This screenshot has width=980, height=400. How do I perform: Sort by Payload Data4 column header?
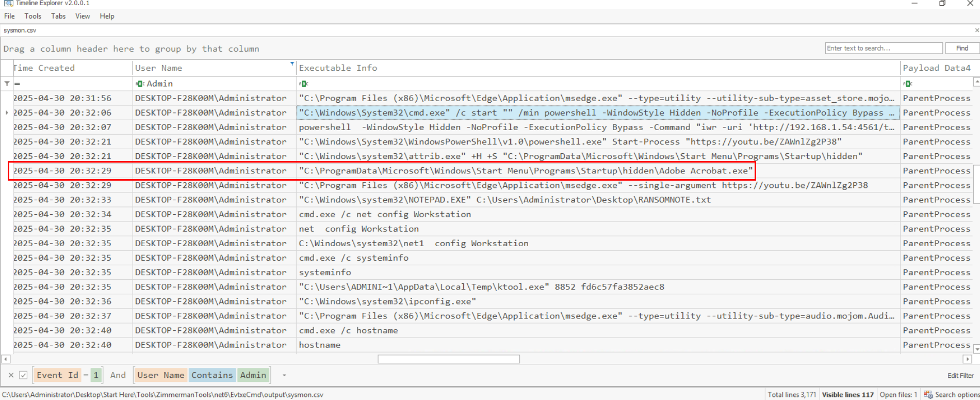[937, 68]
